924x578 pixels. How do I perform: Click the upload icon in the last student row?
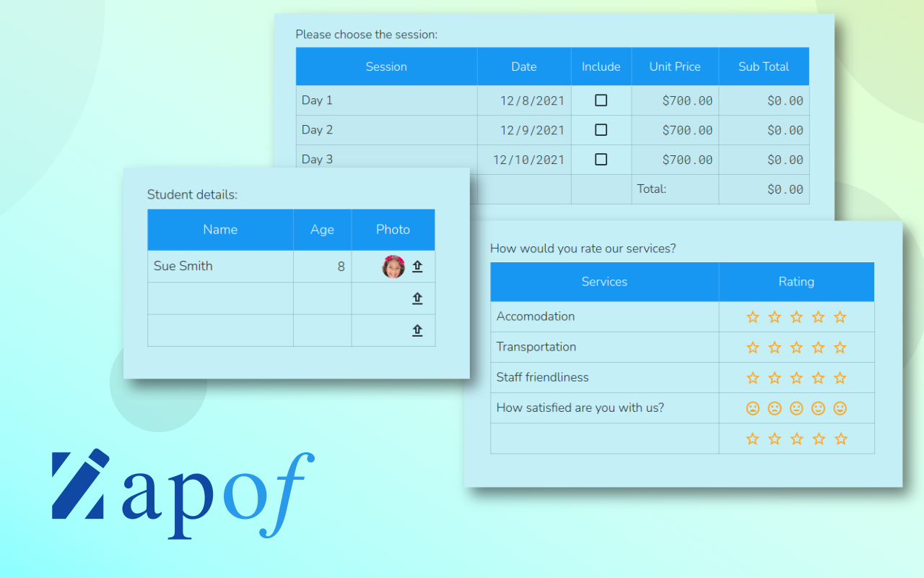[417, 330]
